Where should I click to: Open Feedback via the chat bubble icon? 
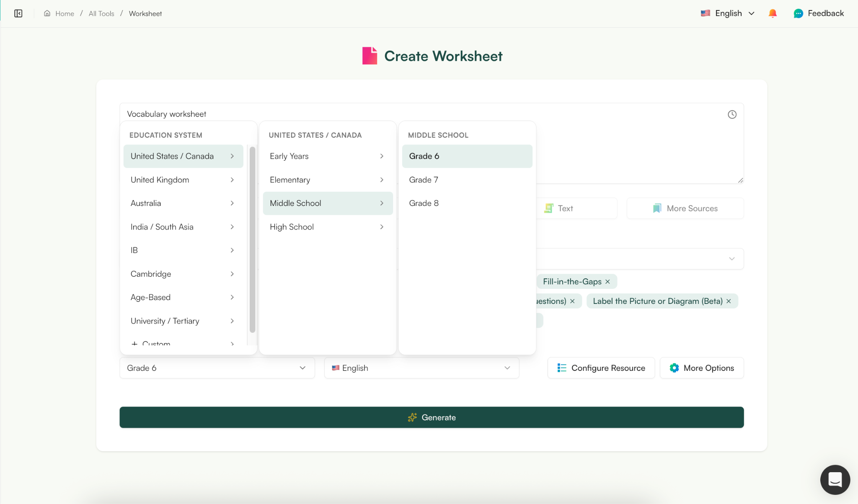coord(799,13)
